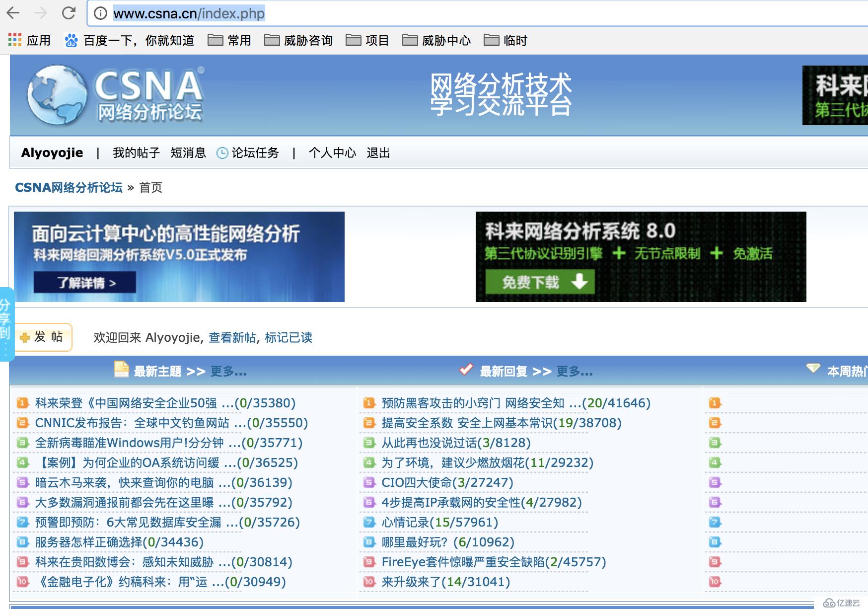Screen dimensions: 868x609
Task: Click the 最新主题 document icon
Action: (x=121, y=369)
